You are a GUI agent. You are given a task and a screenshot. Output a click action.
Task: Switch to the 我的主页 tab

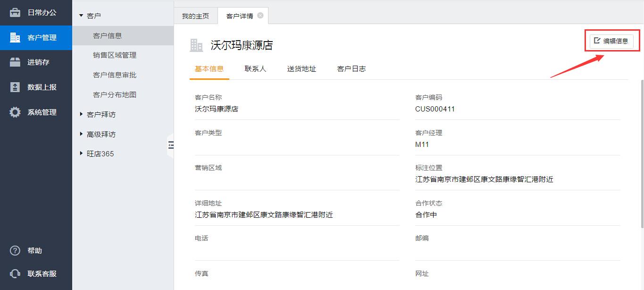coord(195,16)
